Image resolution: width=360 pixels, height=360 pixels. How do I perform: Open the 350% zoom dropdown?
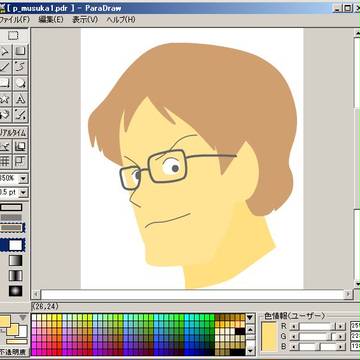(23, 179)
